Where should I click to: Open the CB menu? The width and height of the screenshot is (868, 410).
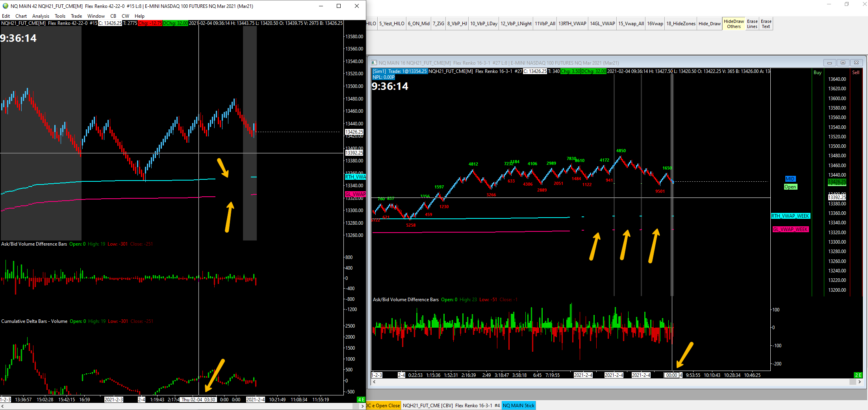tap(113, 16)
